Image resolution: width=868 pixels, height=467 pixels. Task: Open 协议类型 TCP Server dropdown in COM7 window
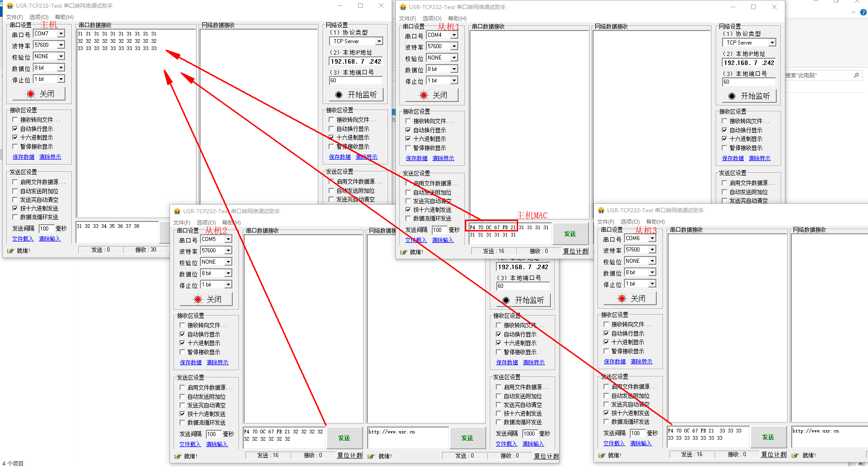379,41
